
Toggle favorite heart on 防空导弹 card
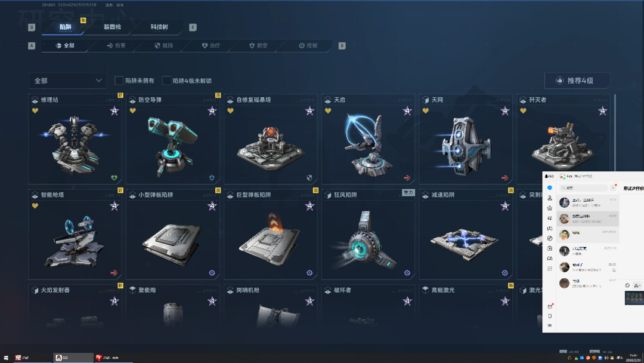[132, 110]
